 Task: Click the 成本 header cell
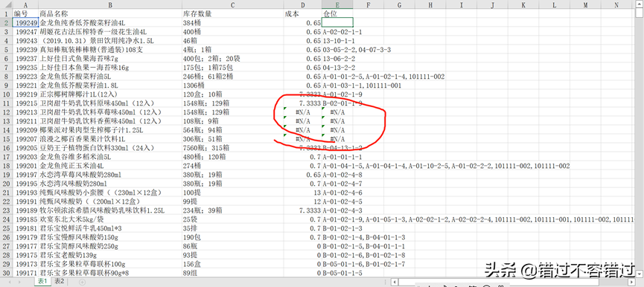point(303,13)
